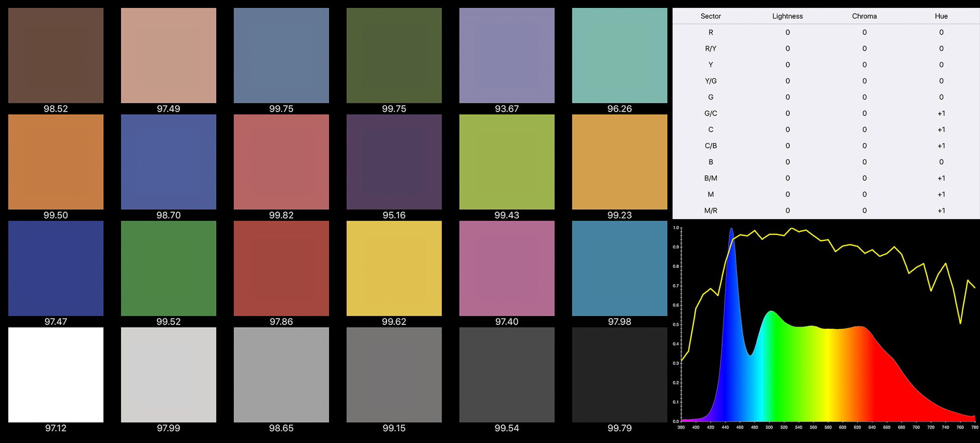Click the M/R row hue value +1
This screenshot has width=980, height=443.
[941, 211]
